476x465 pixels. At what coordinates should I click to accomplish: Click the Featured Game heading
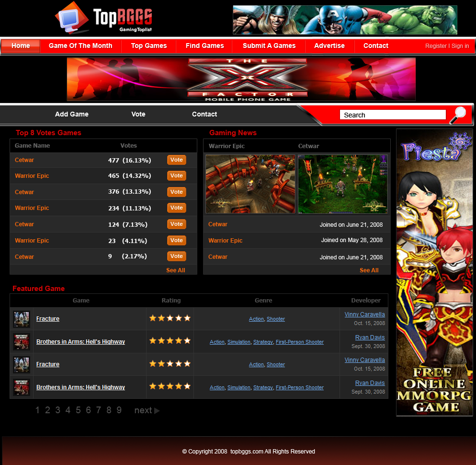[39, 289]
